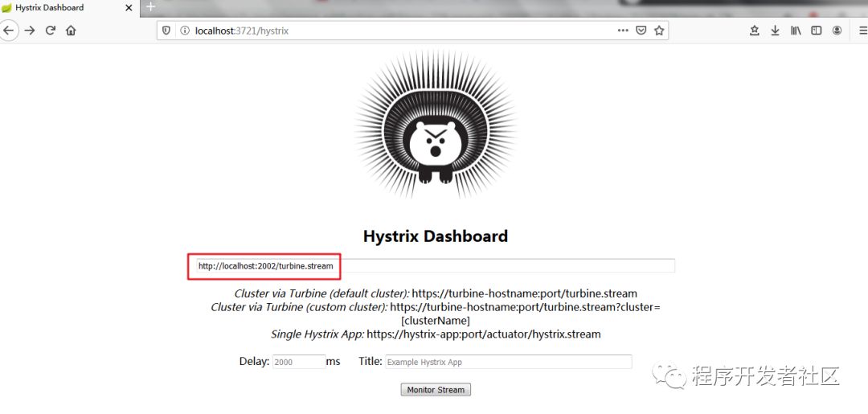Image resolution: width=868 pixels, height=414 pixels.
Task: Bookmark this page with the star
Action: coord(659,31)
